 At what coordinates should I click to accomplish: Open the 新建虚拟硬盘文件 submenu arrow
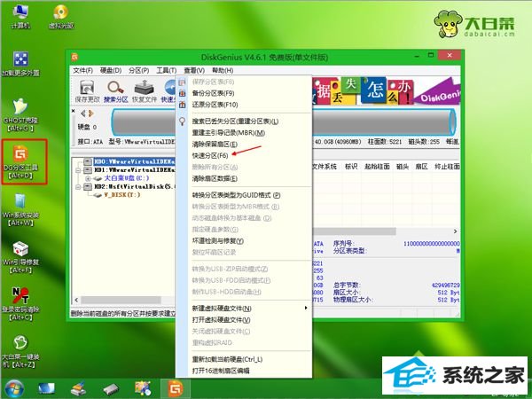pos(307,307)
